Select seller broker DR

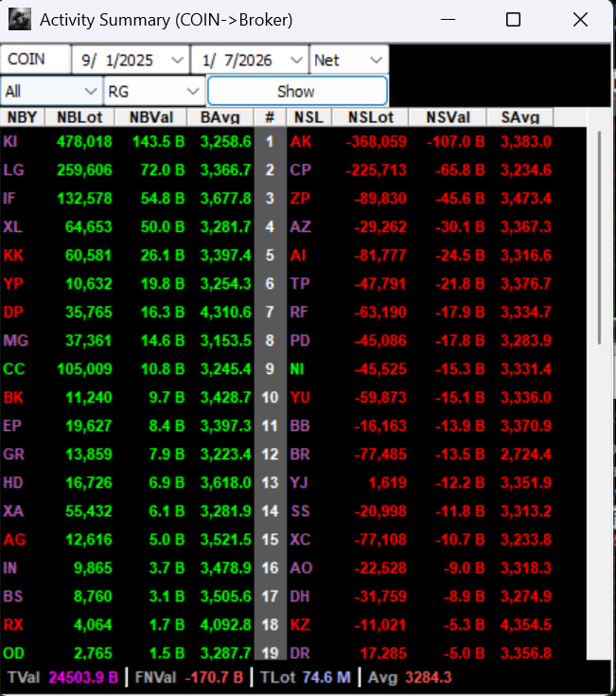(x=300, y=653)
